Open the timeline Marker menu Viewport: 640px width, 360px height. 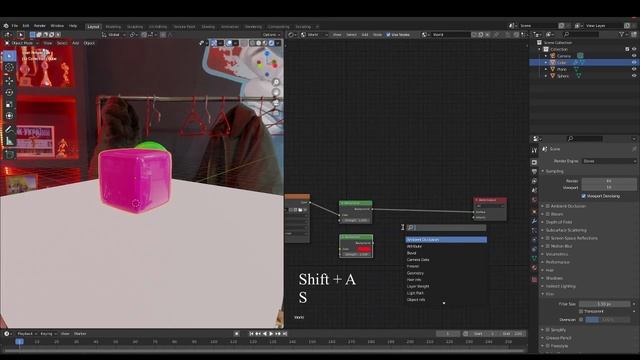pos(80,334)
